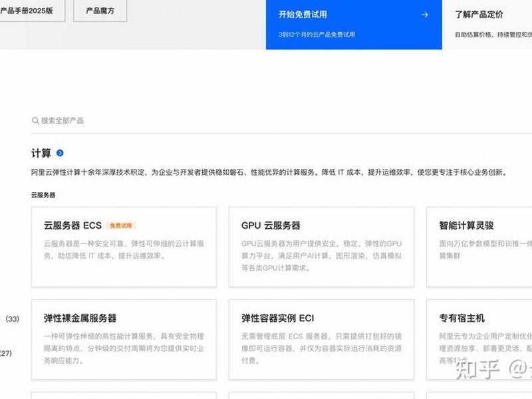
Task: Open the GPU 云服务器 product card
Action: coord(321,247)
